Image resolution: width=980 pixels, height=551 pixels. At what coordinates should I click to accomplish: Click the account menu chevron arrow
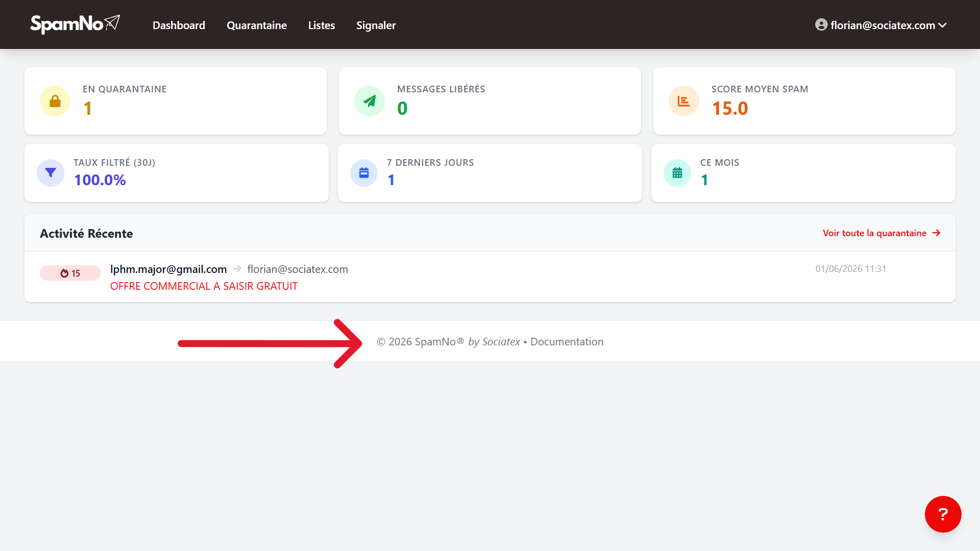pyautogui.click(x=942, y=25)
